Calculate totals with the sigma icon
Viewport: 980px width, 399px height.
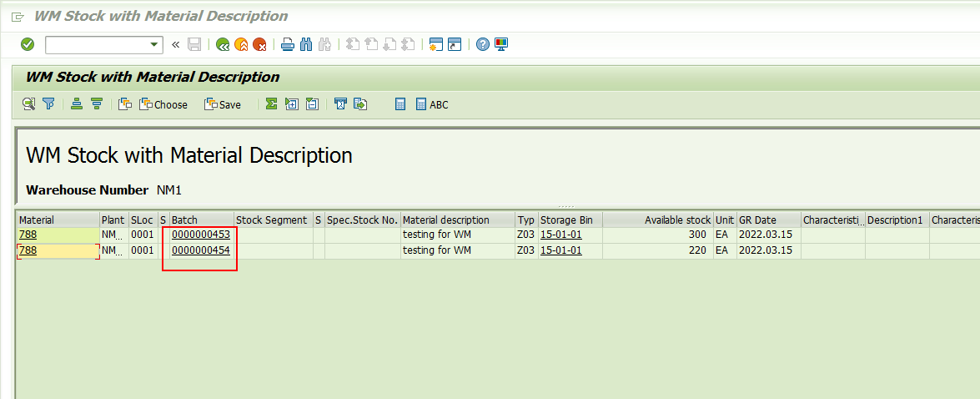(x=271, y=104)
